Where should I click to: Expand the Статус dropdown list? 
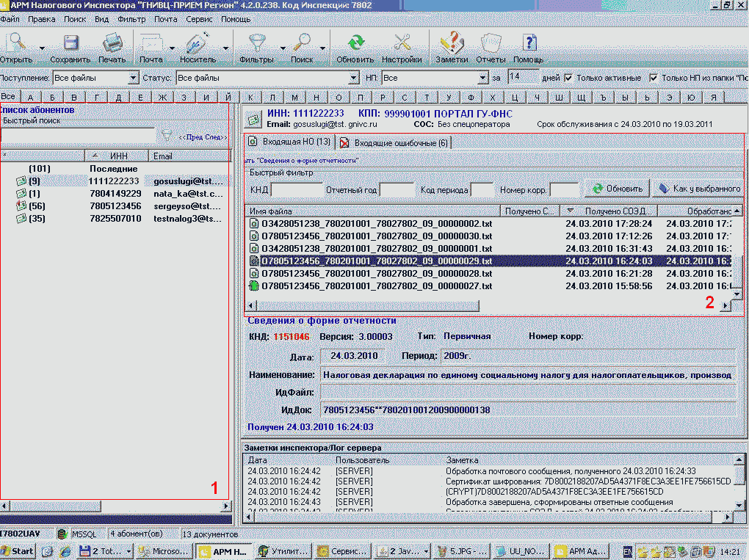pos(353,78)
